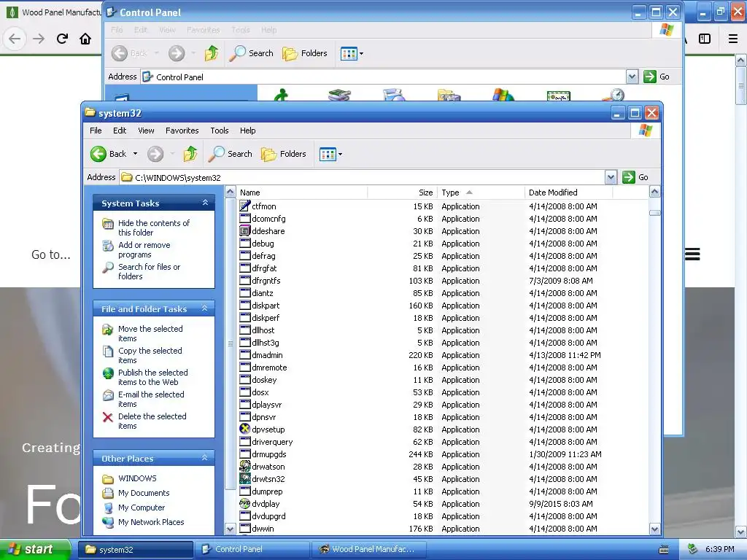Click Go button in system32 address bar
The width and height of the screenshot is (747, 560).
[636, 177]
